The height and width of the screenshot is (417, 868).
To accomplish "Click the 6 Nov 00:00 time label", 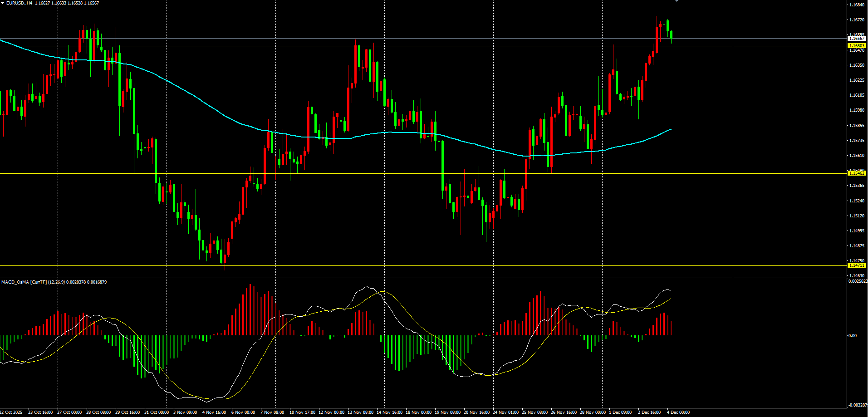I will click(243, 412).
